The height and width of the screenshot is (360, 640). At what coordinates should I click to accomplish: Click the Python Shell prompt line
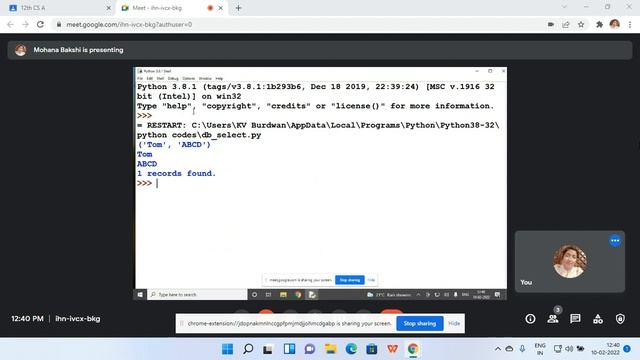click(147, 183)
